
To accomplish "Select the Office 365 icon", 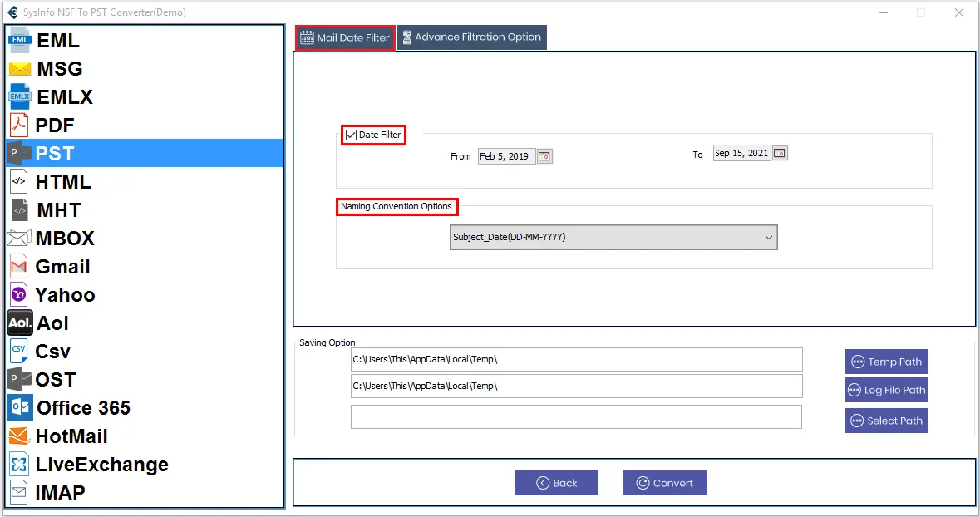I will click(x=20, y=408).
